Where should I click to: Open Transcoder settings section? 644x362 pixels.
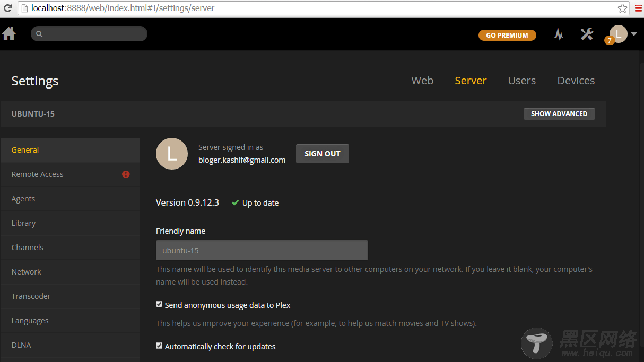click(71, 296)
